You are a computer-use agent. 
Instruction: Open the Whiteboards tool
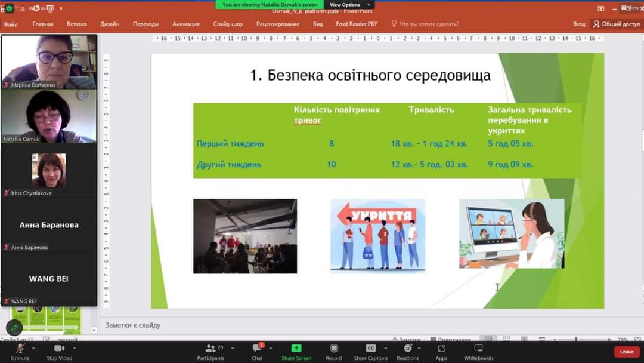(478, 352)
